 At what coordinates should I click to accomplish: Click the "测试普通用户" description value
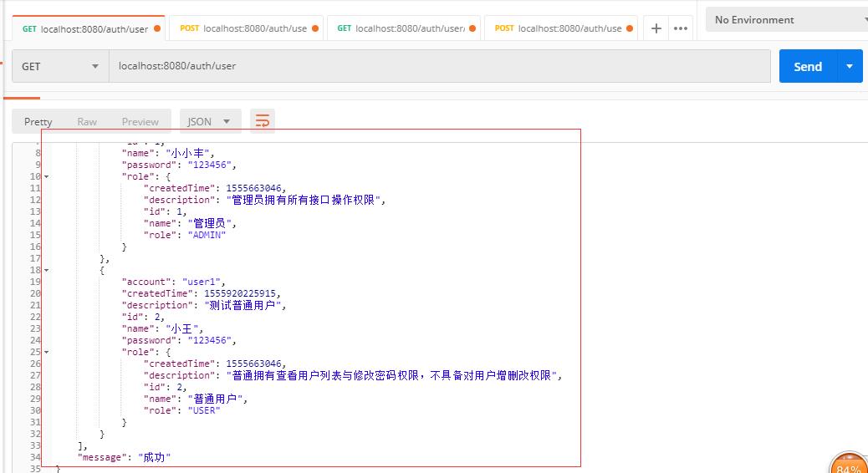(x=243, y=305)
